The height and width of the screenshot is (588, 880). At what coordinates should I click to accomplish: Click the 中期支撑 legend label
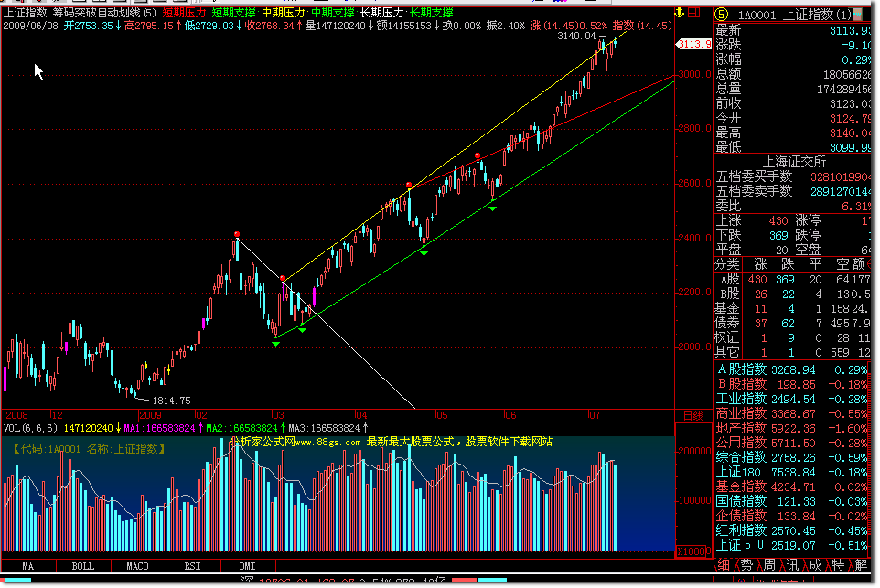pos(333,12)
